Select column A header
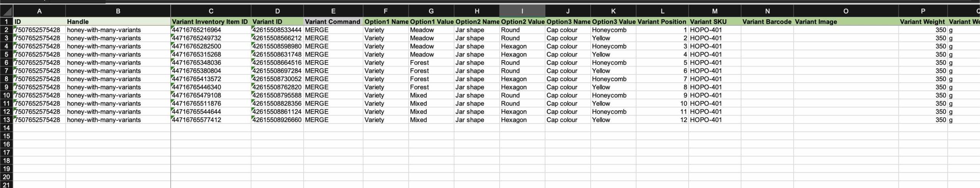This screenshot has height=188, width=980. tap(39, 11)
